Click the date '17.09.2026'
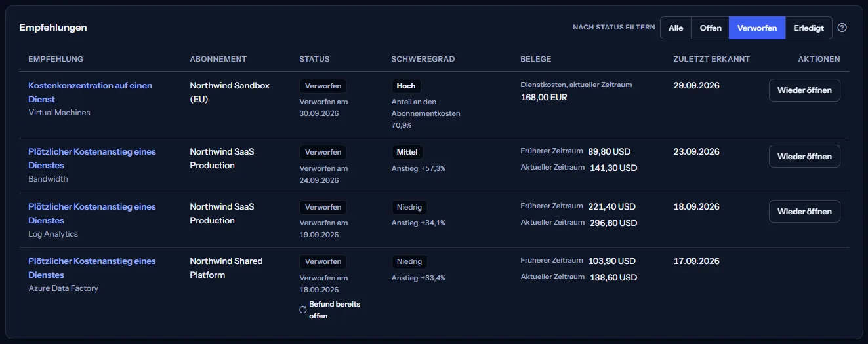Viewport: 868px width, 344px height. [696, 261]
